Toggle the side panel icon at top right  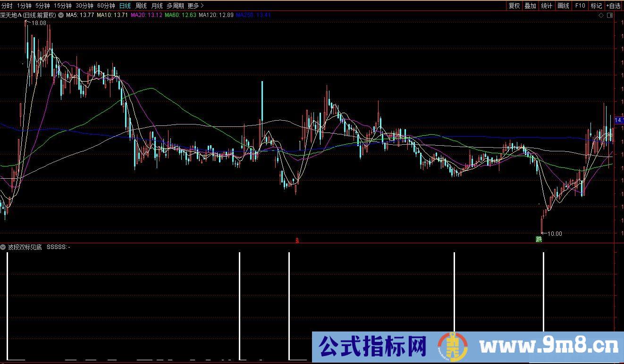click(610, 16)
